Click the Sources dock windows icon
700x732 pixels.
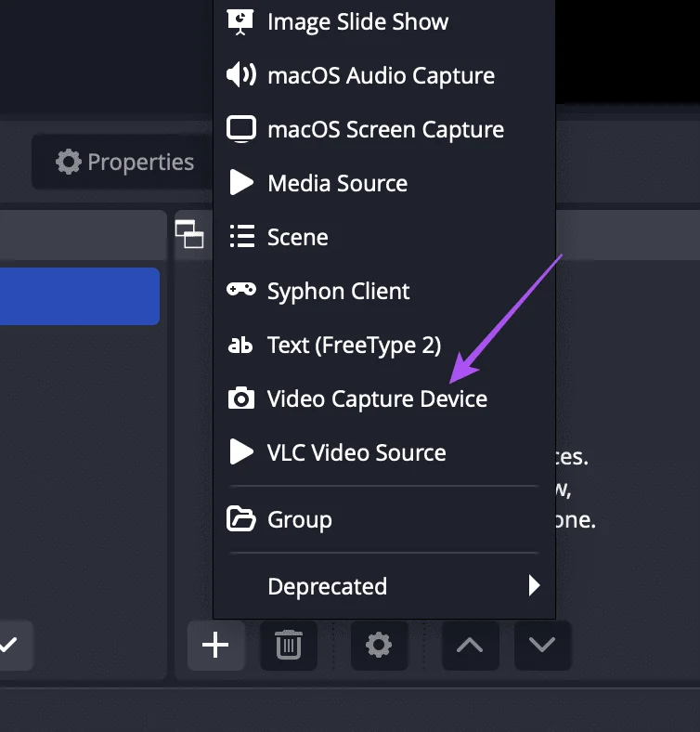coord(189,234)
